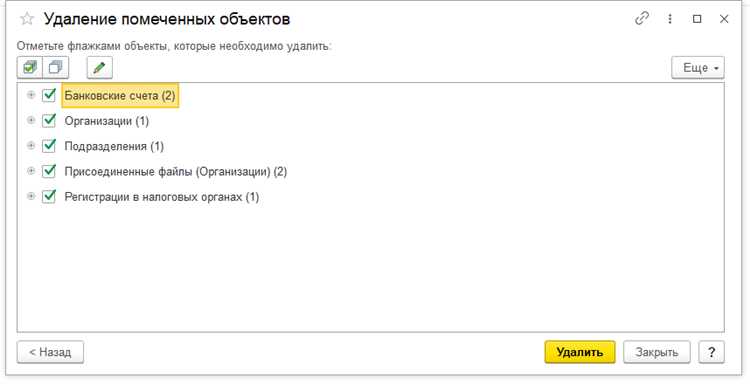This screenshot has width=750, height=384.
Task: Uncheck the Банковские счета checkbox
Action: point(49,95)
